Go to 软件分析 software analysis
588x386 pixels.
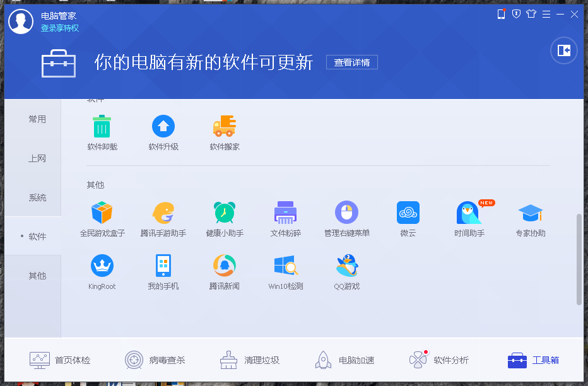439,360
